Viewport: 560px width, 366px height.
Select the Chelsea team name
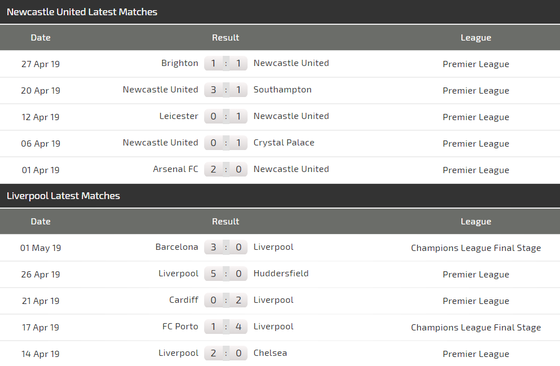click(x=270, y=353)
